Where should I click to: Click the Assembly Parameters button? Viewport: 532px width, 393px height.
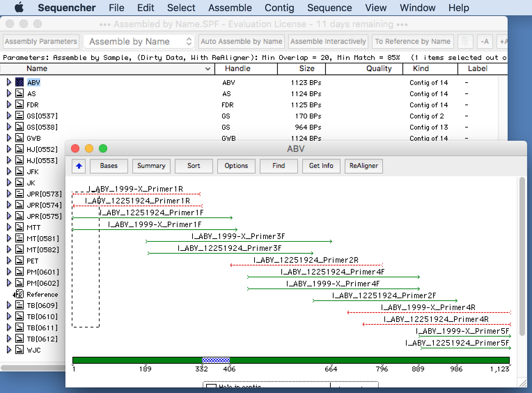pyautogui.click(x=41, y=41)
